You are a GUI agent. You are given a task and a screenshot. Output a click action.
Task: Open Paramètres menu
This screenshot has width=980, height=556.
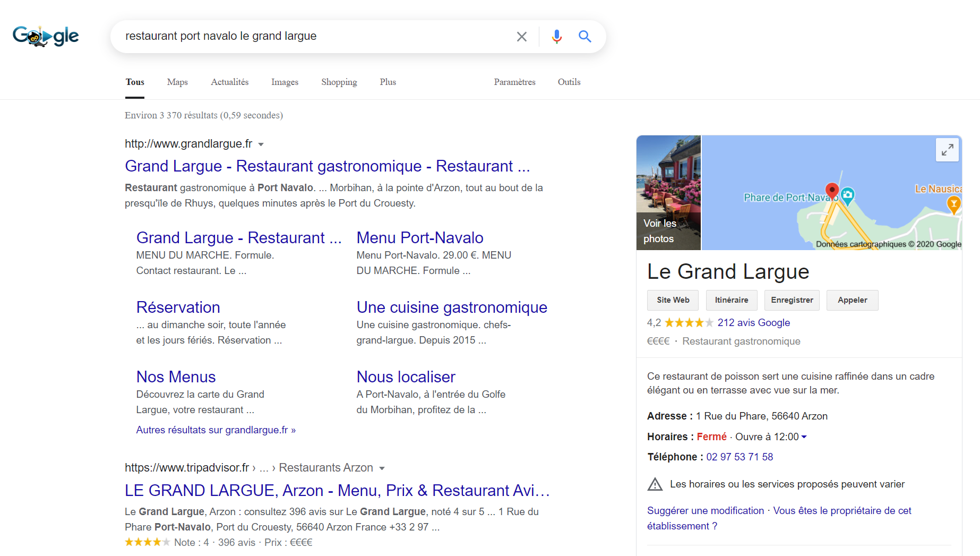point(515,82)
